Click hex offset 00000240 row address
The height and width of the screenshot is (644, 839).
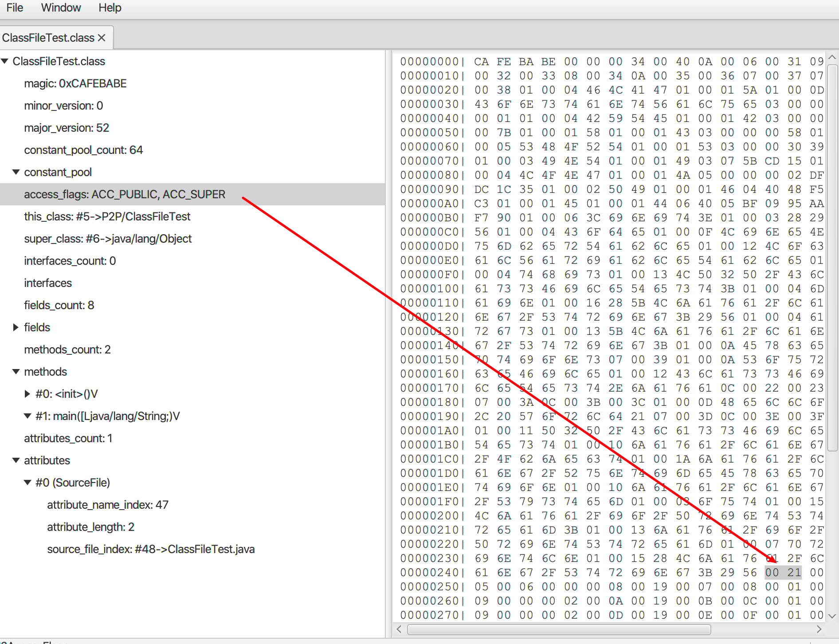(x=429, y=573)
